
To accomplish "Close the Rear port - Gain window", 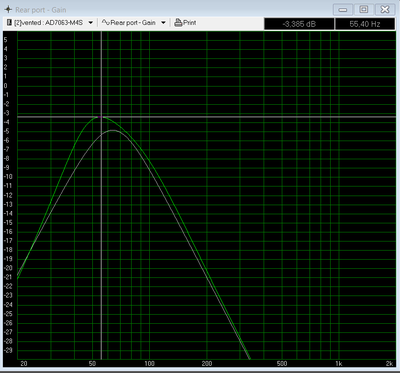I will (385, 9).
